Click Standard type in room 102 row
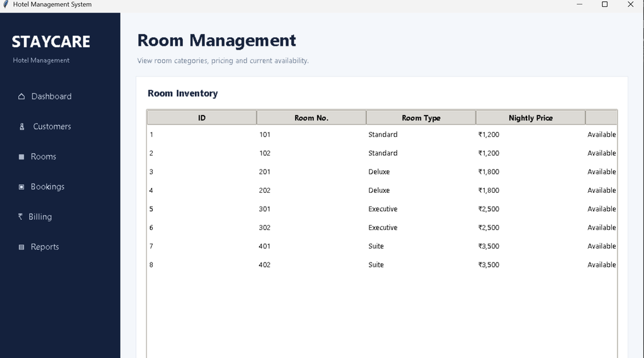644x358 pixels. pos(383,153)
